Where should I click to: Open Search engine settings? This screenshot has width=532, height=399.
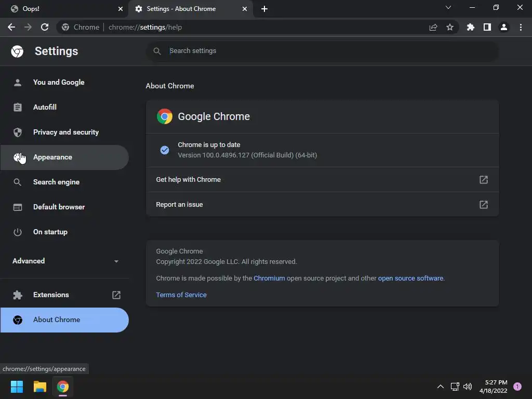pos(64,182)
